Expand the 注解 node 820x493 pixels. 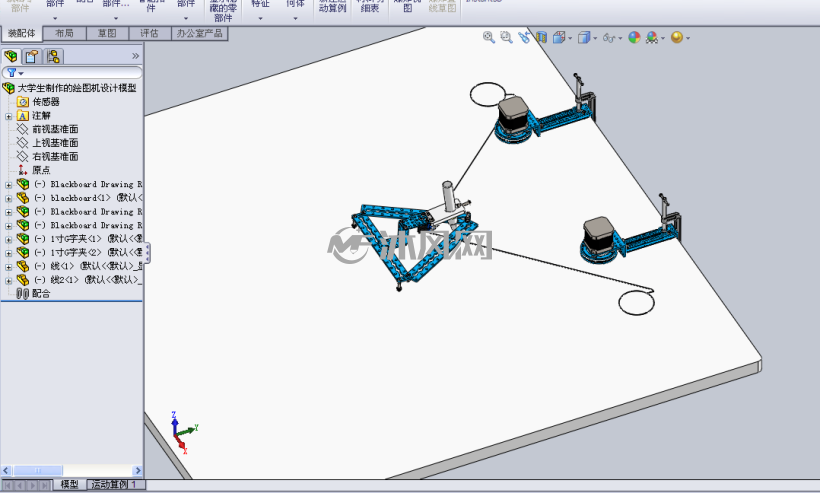[8, 116]
